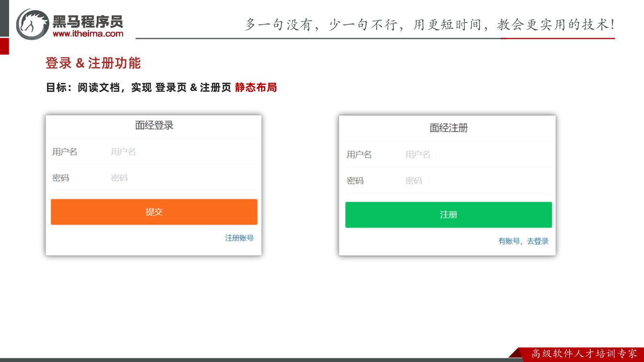Screen dimensions: 644x362
Task: Click the www.itheima.com URL text
Action: tap(88, 34)
